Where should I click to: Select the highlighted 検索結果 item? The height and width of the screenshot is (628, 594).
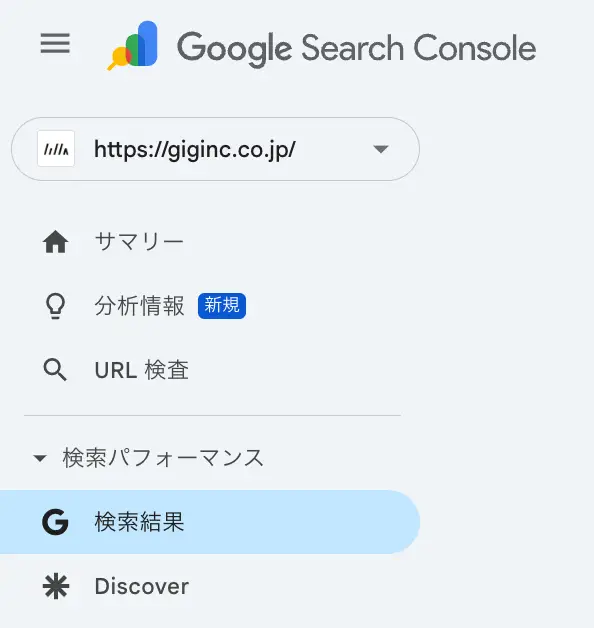click(210, 522)
